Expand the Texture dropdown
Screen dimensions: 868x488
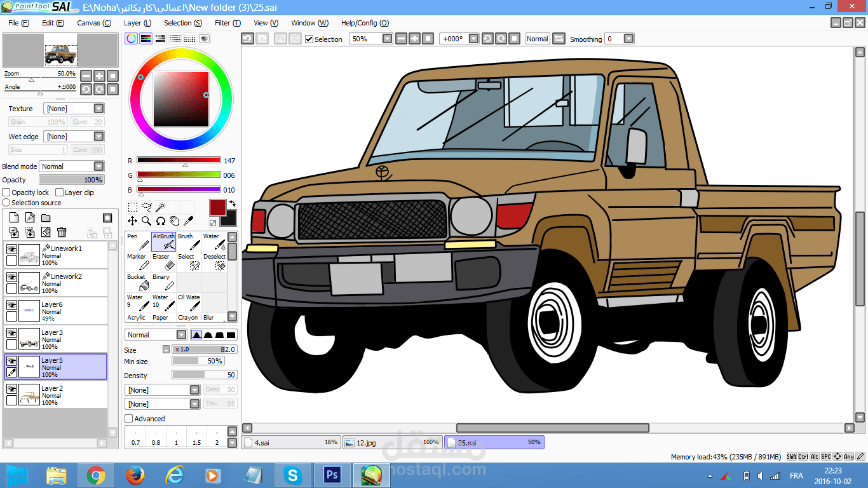98,109
